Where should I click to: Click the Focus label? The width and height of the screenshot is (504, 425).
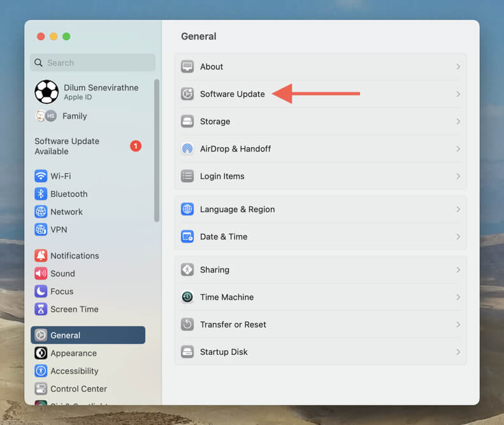pos(62,291)
